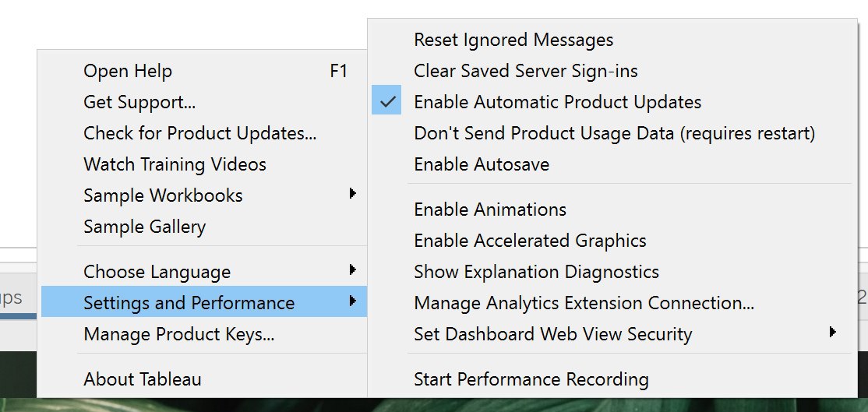Toggle Enable Autosave option
The width and height of the screenshot is (868, 412).
click(x=612, y=164)
